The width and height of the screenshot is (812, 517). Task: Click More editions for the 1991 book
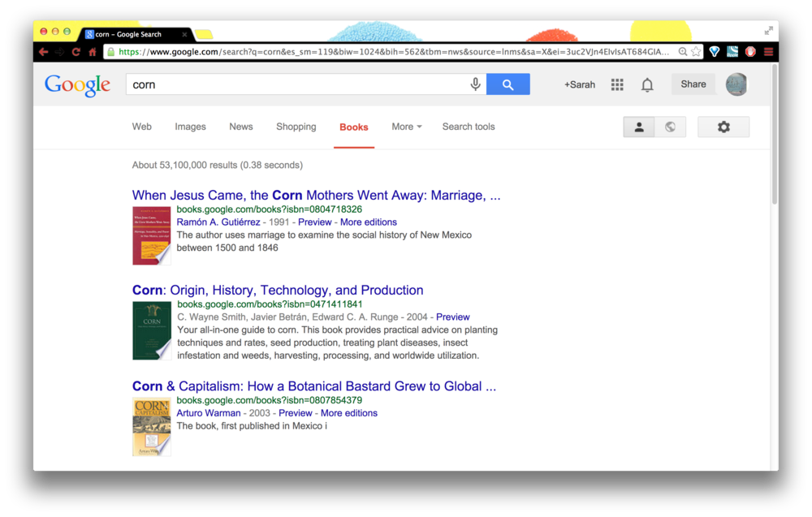coord(368,222)
